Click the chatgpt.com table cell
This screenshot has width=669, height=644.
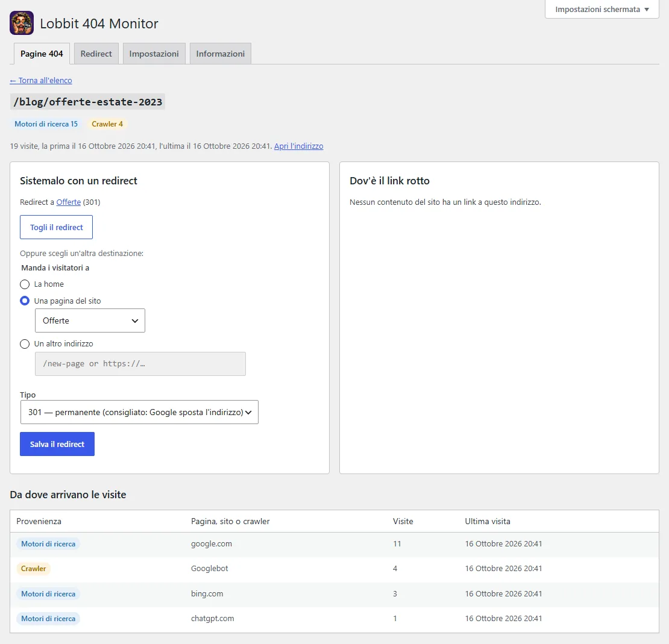click(213, 619)
